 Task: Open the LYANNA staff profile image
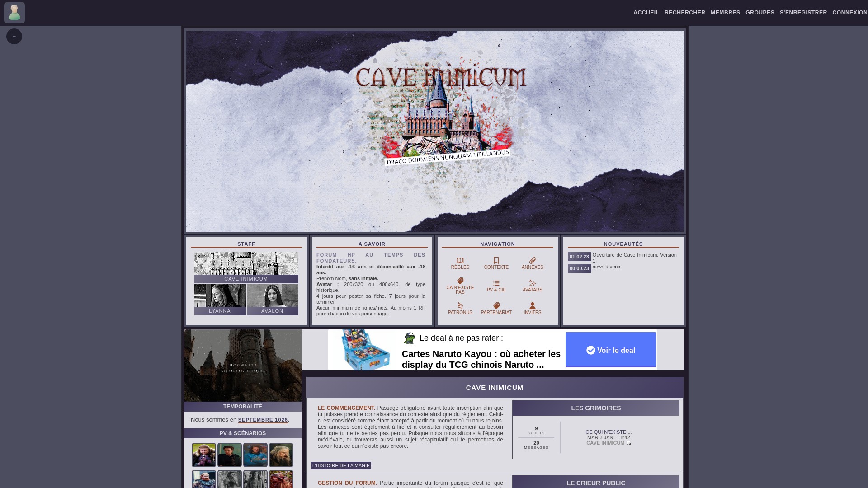[x=220, y=296]
